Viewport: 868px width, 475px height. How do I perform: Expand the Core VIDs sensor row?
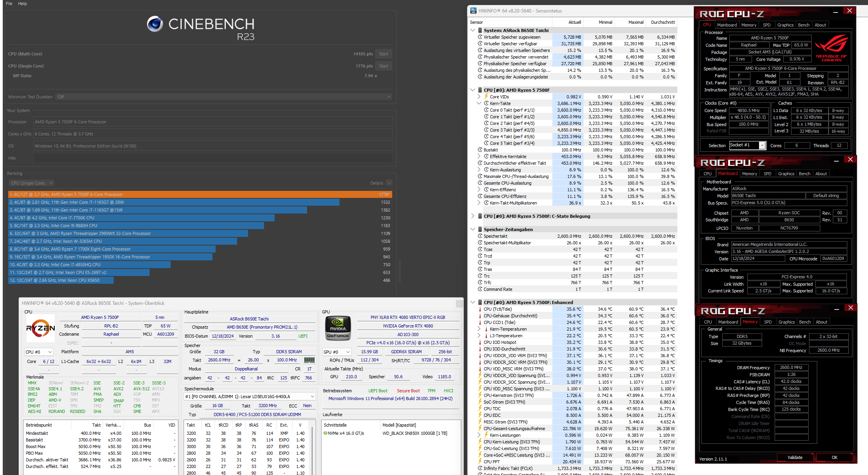click(479, 96)
